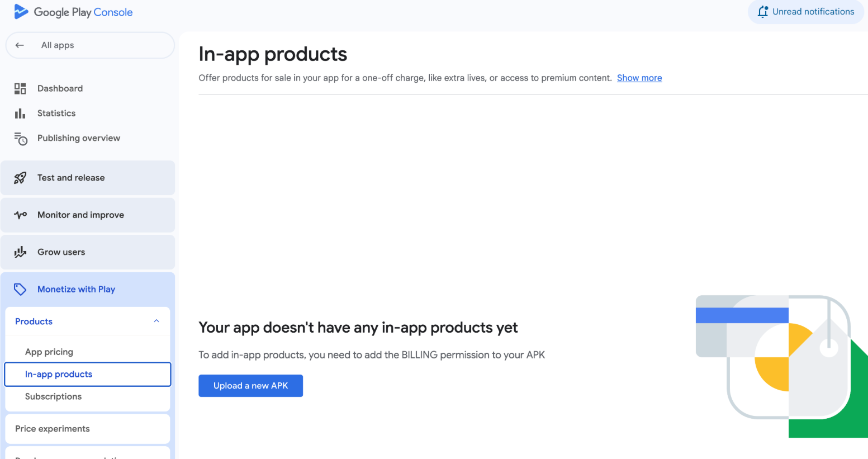The width and height of the screenshot is (868, 459).
Task: Select the Monetize with Play tag icon
Action: pos(20,289)
